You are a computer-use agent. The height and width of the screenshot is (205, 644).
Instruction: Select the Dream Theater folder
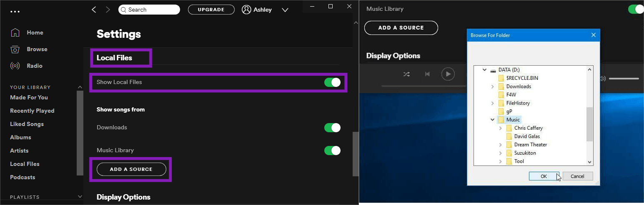pos(526,145)
